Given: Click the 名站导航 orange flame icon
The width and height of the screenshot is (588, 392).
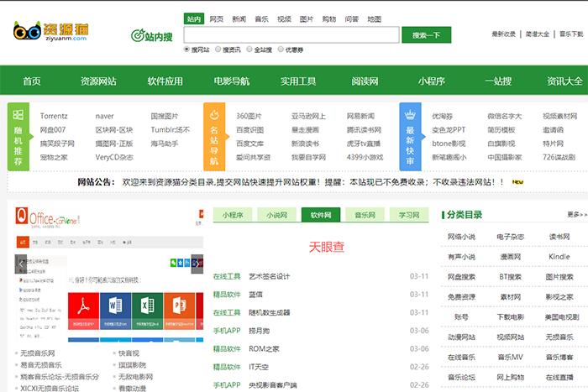Looking at the screenshot, I should [x=214, y=115].
